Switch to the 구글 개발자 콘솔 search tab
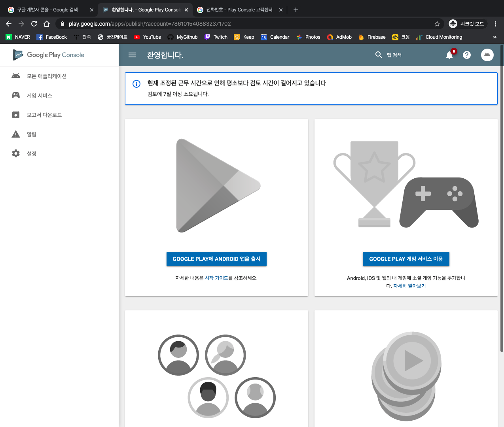This screenshot has width=504, height=427. (x=47, y=10)
